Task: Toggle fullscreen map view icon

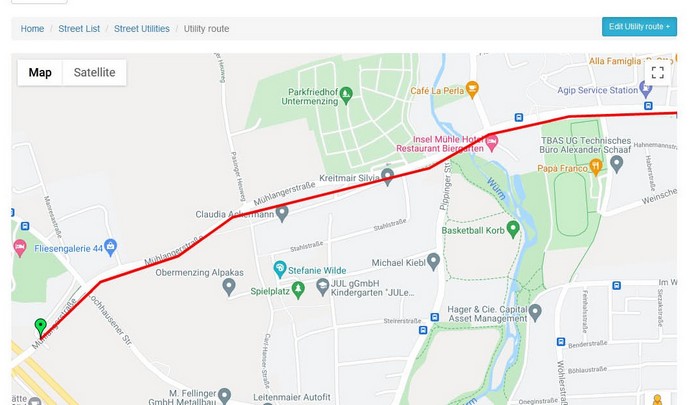Action: (x=657, y=72)
